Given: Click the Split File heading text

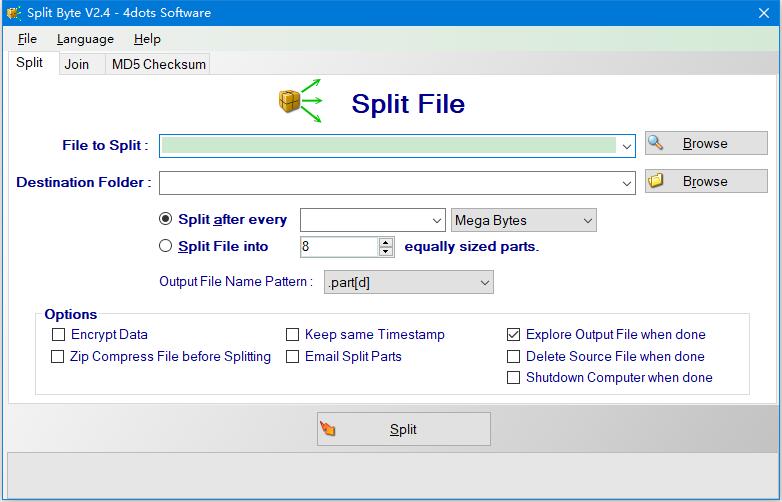Looking at the screenshot, I should tap(408, 104).
